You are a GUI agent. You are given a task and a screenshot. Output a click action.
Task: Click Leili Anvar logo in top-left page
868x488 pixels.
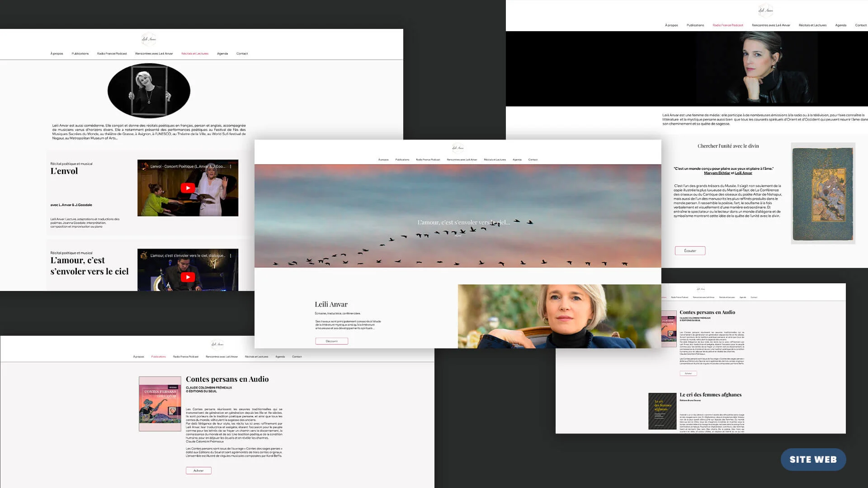click(149, 39)
